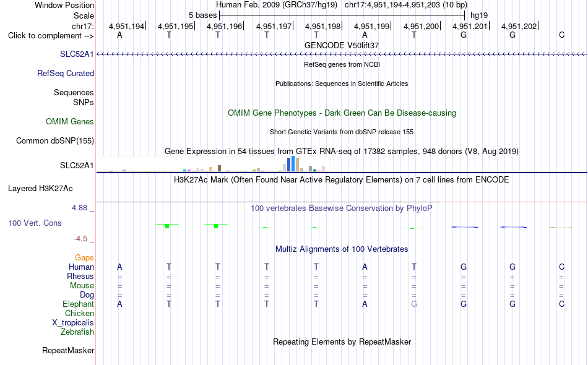
Task: Open the RefSeq Curated track label
Action: coord(66,73)
